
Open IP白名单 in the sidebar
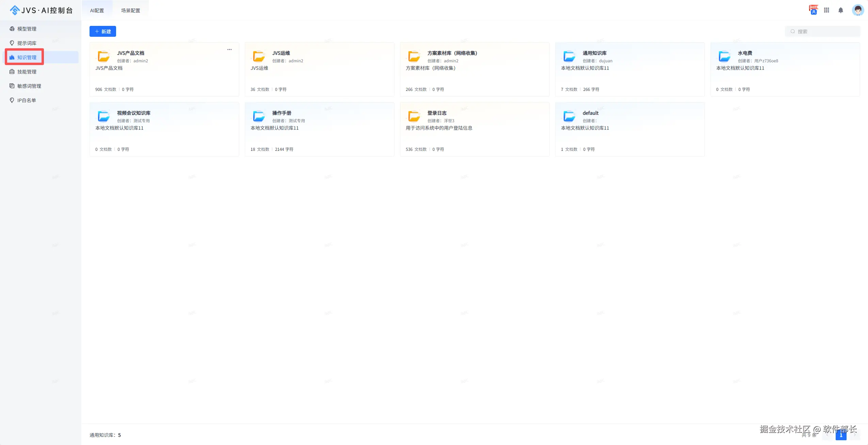(27, 100)
